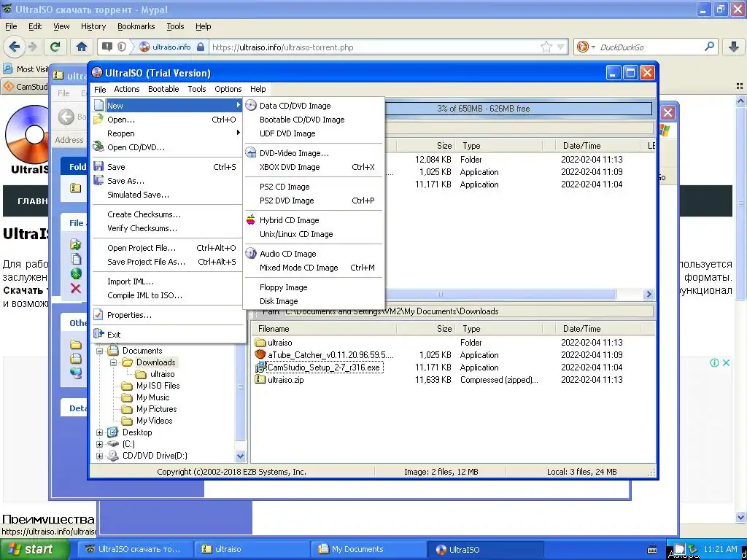The image size is (747, 560).
Task: Click the aTube_Catcher file icon
Action: click(260, 355)
